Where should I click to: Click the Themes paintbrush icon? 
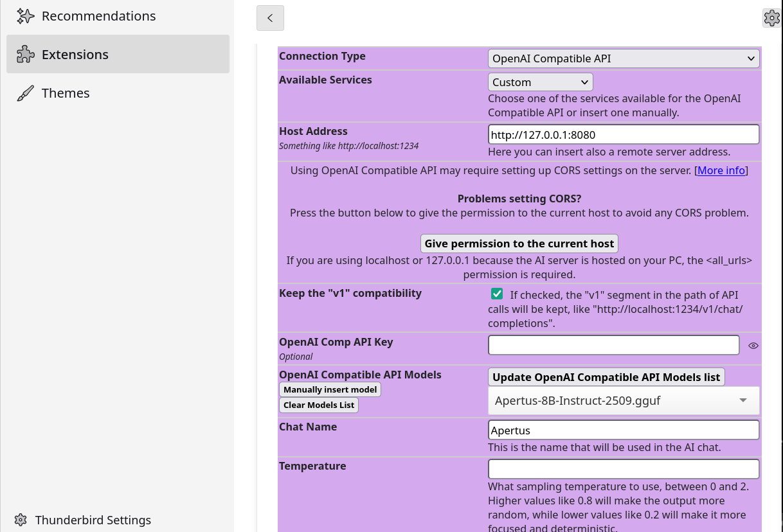25,93
